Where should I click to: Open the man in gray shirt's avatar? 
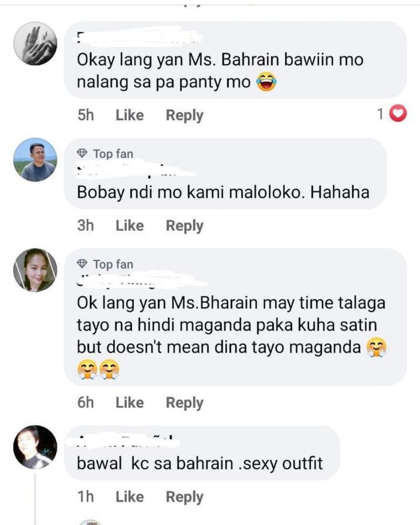(35, 159)
